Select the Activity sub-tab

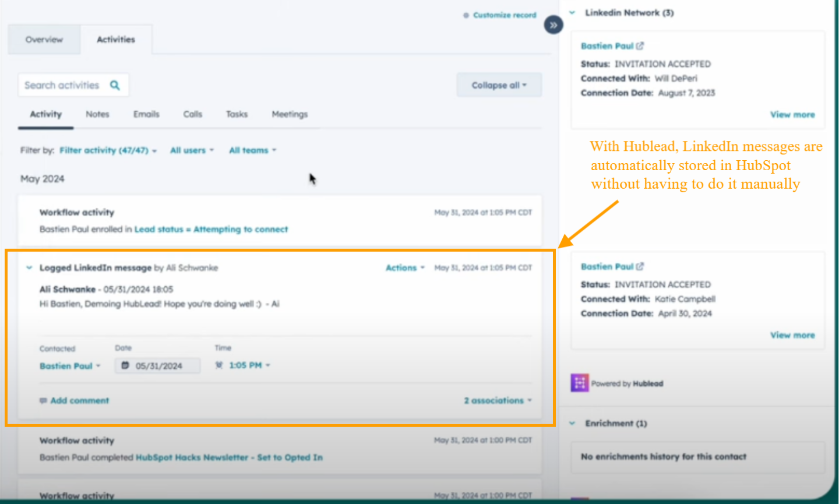pyautogui.click(x=46, y=114)
